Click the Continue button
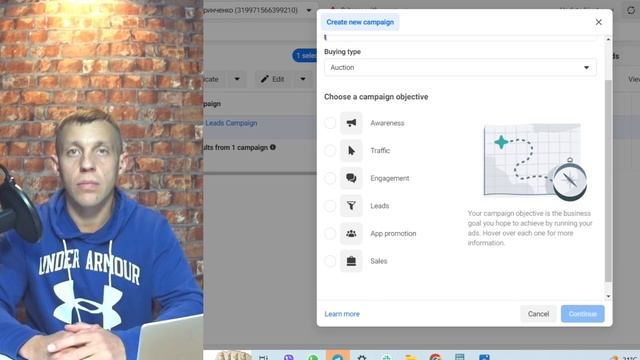640x360 pixels. click(582, 314)
